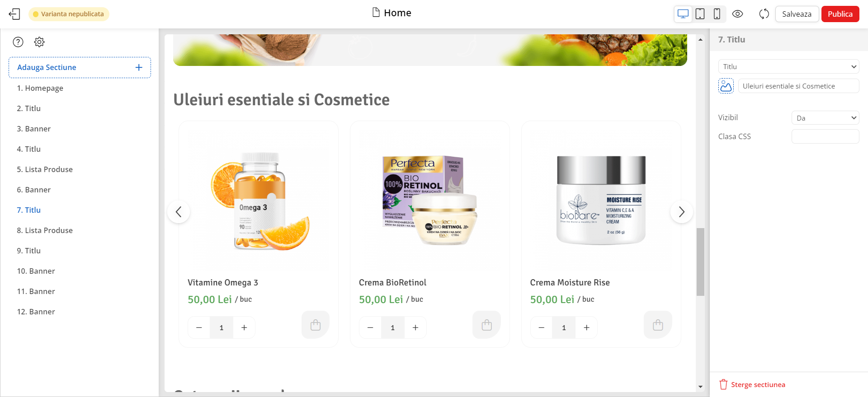Select 5. Lista Produse section
The image size is (868, 397).
click(x=45, y=169)
